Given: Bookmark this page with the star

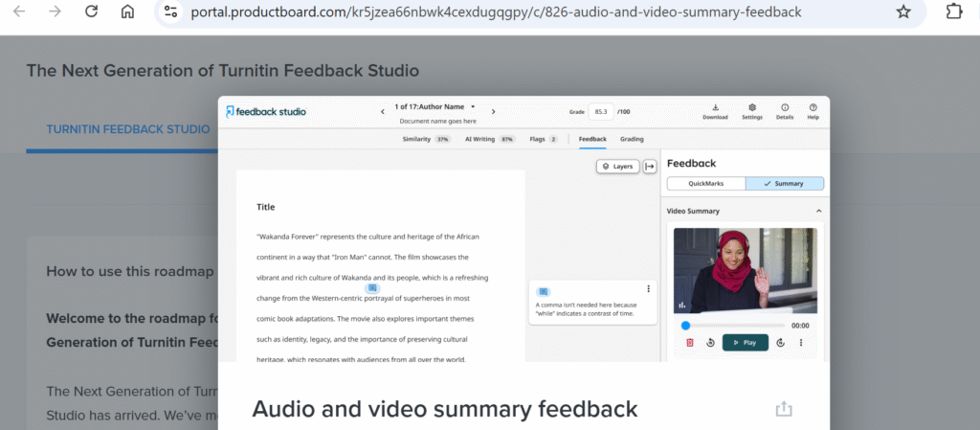Looking at the screenshot, I should (x=903, y=11).
